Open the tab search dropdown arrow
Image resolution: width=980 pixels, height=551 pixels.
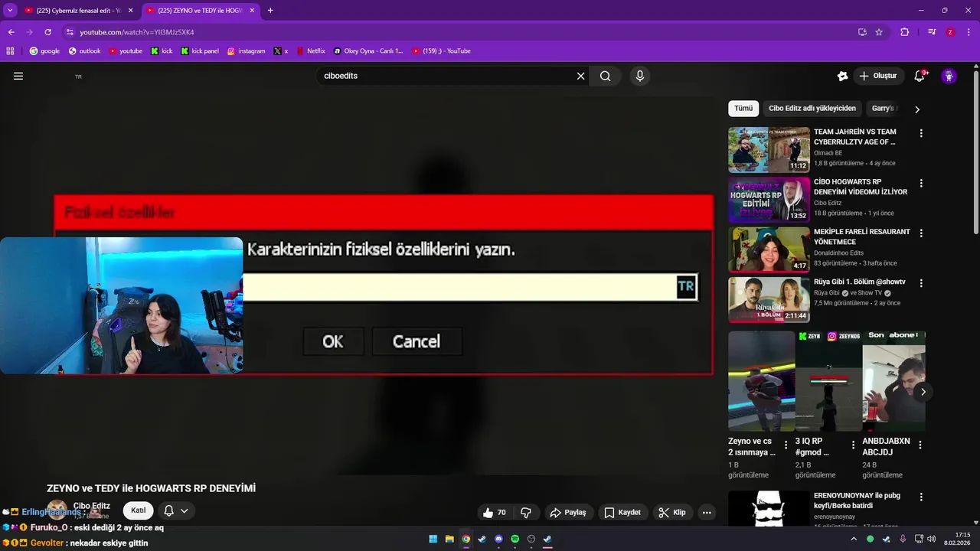pos(10,11)
